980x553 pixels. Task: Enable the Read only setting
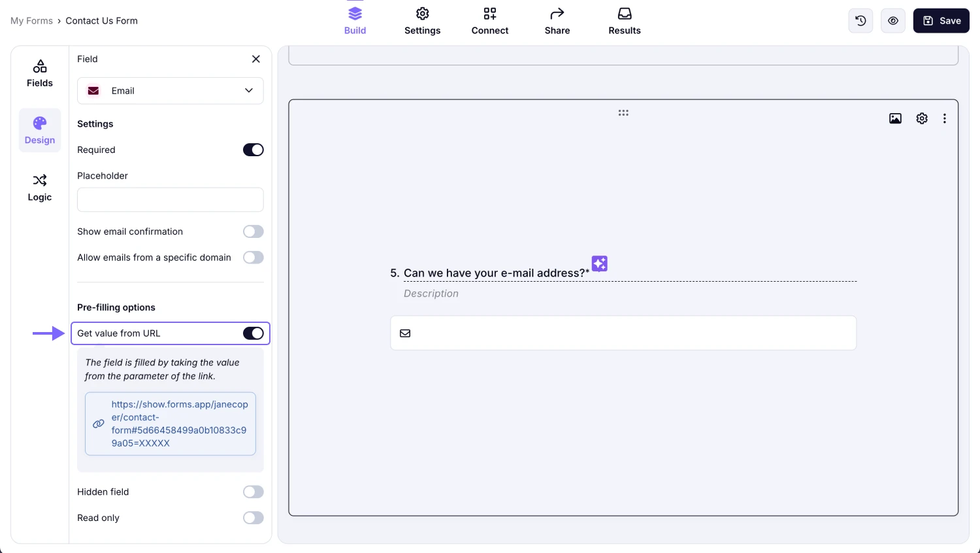(x=253, y=518)
